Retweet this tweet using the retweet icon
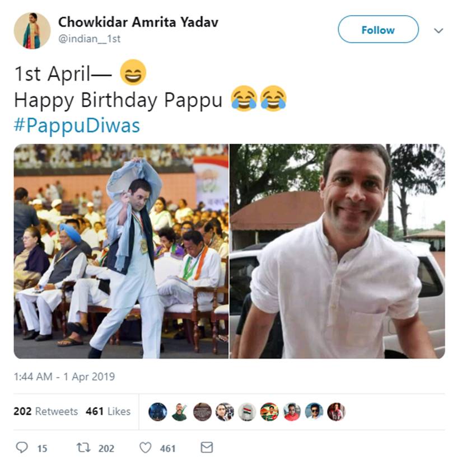The image size is (476, 469). click(83, 447)
